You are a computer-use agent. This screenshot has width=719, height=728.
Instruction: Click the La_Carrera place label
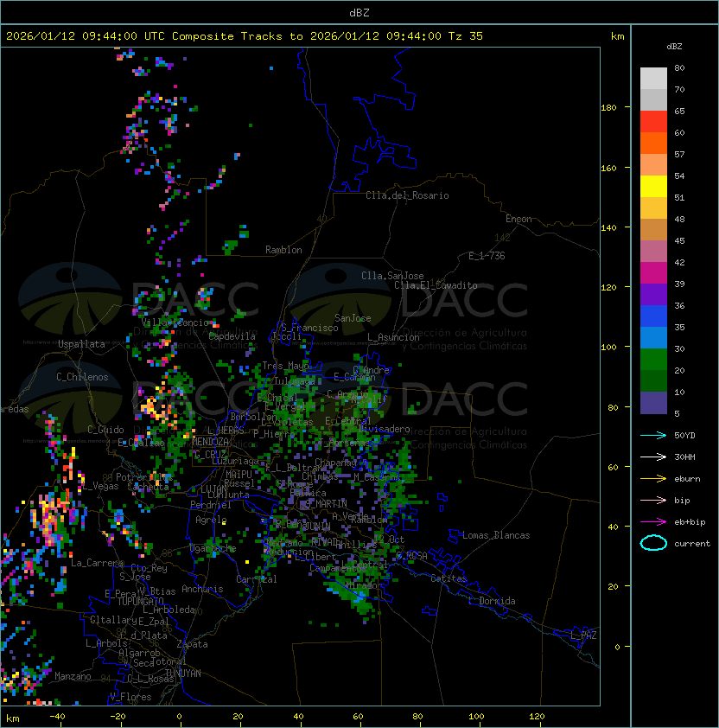[x=97, y=563]
